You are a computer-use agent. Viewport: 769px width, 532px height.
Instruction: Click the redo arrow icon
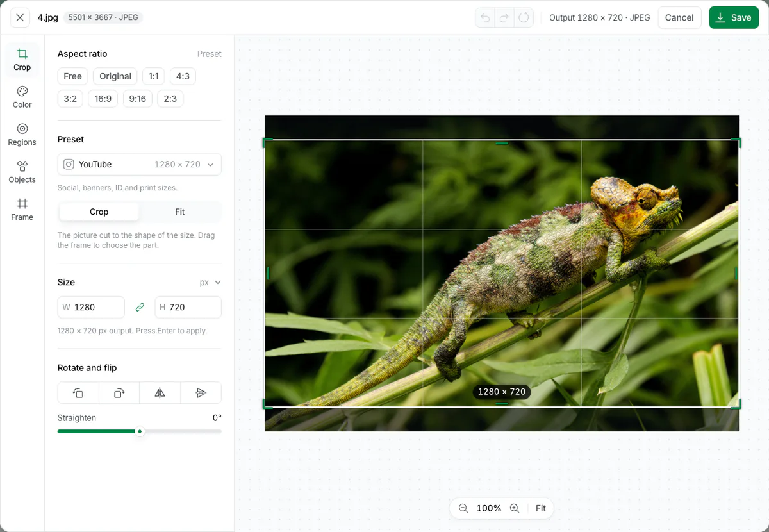(504, 18)
